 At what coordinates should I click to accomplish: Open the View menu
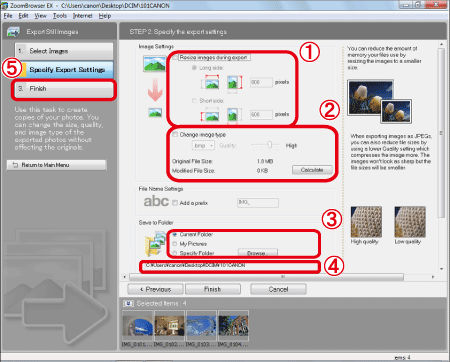[x=40, y=16]
